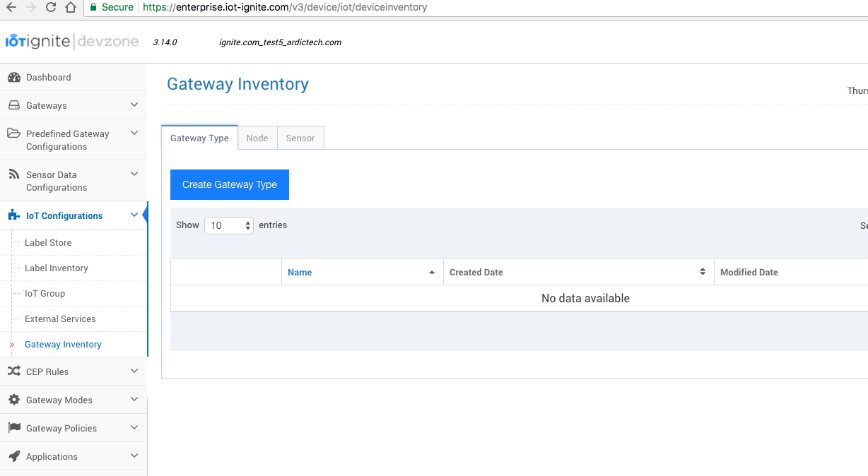The width and height of the screenshot is (868, 476).
Task: Collapse the IoT Configurations section chevron
Action: tap(134, 215)
